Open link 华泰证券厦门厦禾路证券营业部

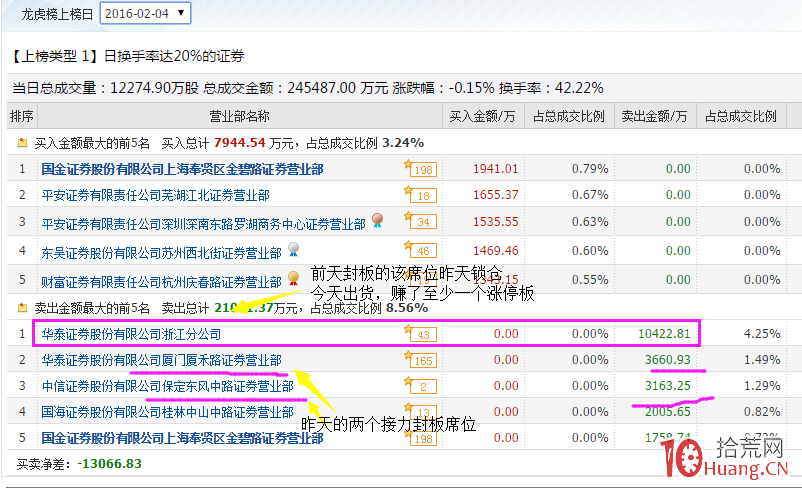pos(162,360)
